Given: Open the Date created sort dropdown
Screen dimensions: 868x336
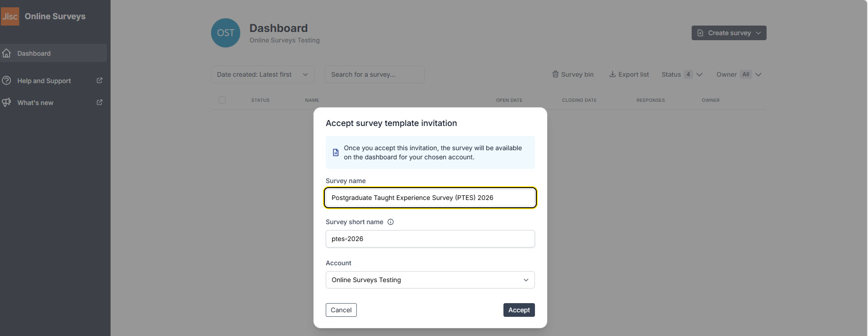Looking at the screenshot, I should click(x=262, y=74).
